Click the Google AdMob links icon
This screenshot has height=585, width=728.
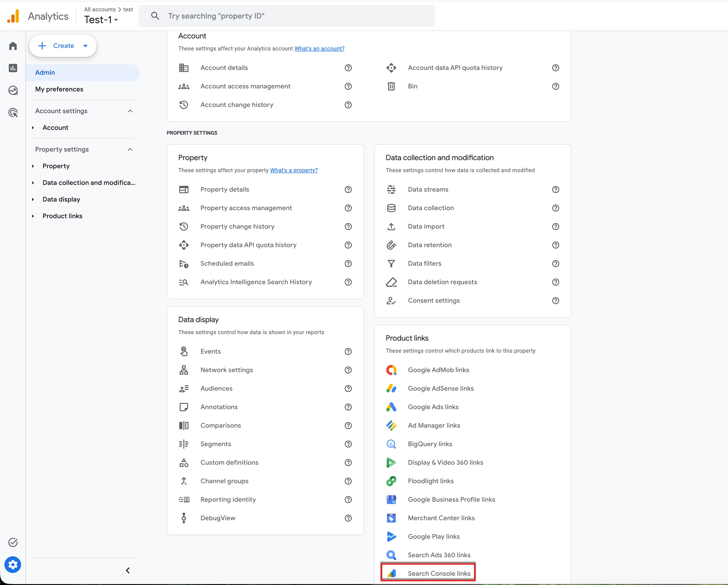(391, 370)
